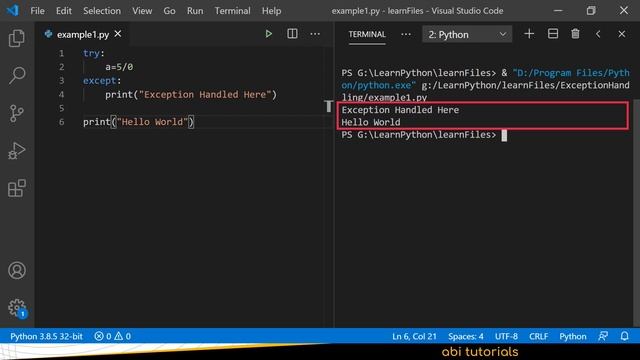
Task: Select Python 3.8.5 32-bit interpreter in status bar
Action: pos(46,336)
